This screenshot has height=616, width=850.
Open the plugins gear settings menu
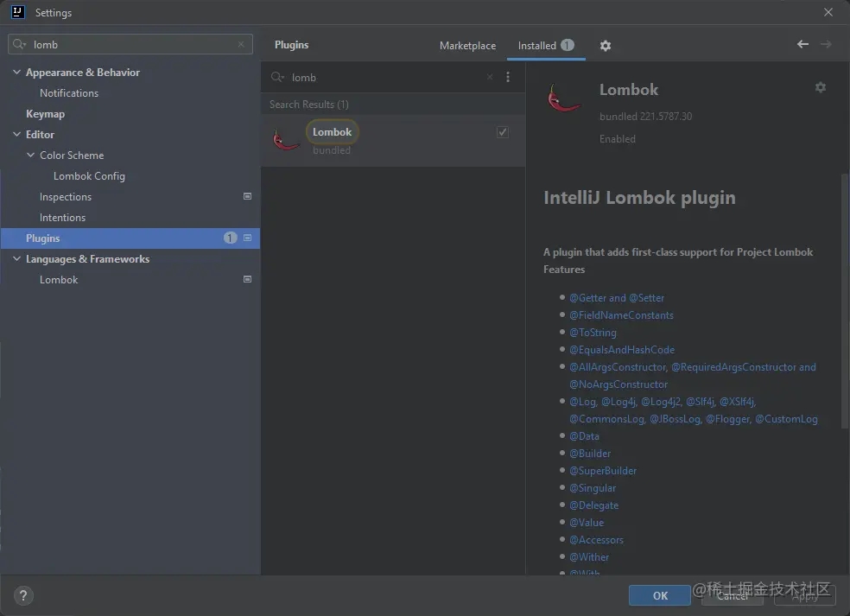pos(606,46)
